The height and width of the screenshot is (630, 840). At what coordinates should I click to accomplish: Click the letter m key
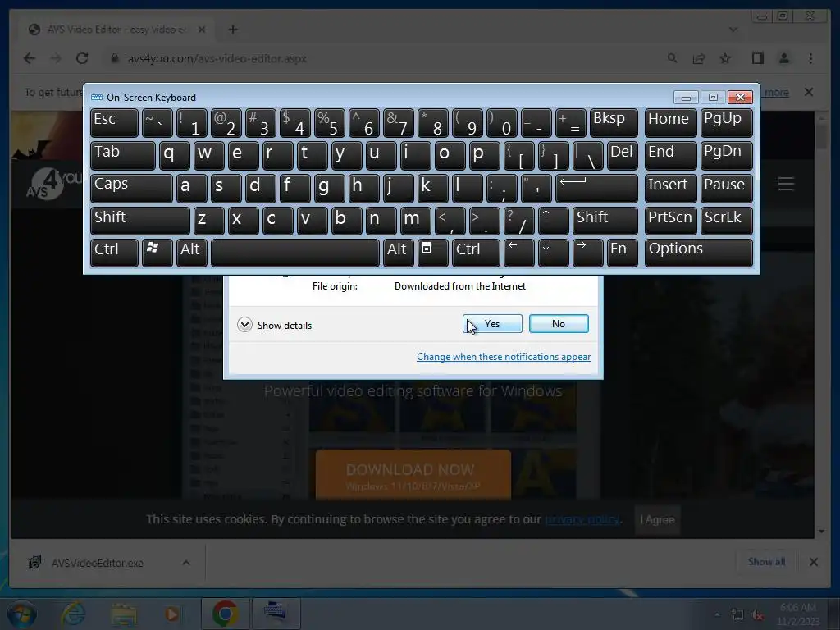pos(415,221)
